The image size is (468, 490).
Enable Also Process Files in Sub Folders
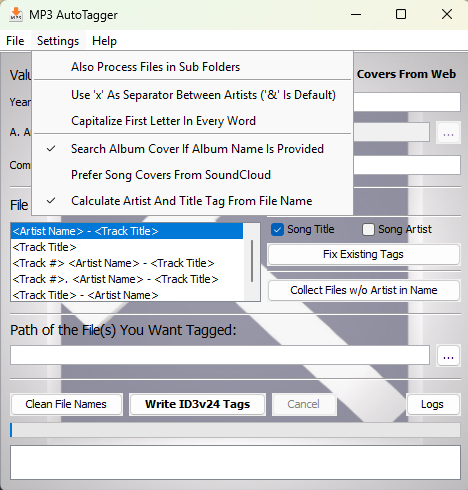pyautogui.click(x=193, y=67)
